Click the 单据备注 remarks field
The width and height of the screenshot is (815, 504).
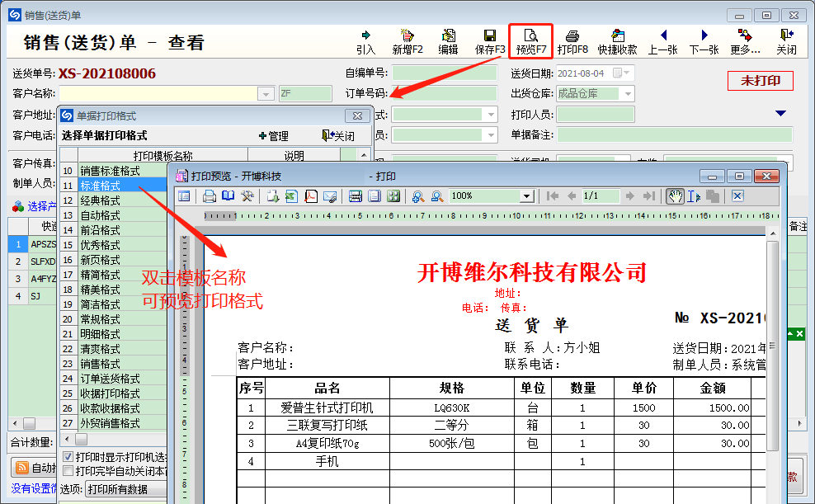675,135
